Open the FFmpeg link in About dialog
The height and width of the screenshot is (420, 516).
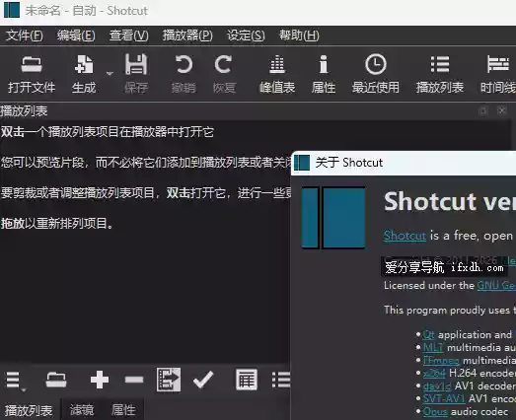441,360
